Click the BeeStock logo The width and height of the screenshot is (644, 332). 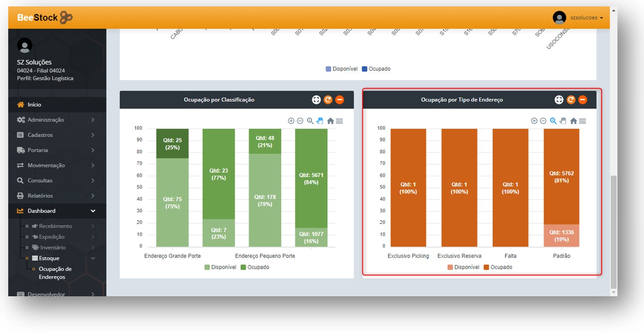[x=45, y=17]
